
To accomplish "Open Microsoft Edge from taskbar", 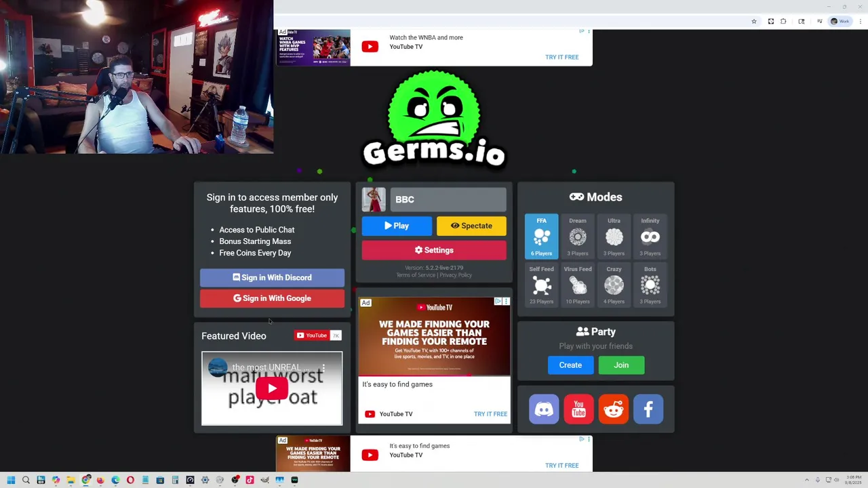I will [115, 480].
